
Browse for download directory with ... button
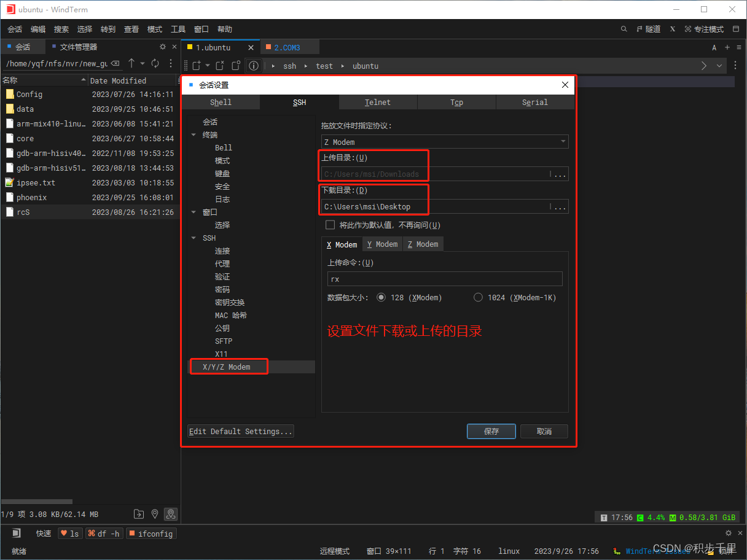(x=560, y=207)
